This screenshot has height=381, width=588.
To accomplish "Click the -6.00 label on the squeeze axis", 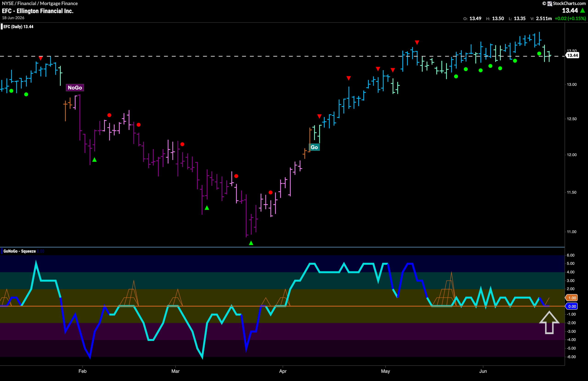I will (571, 357).
